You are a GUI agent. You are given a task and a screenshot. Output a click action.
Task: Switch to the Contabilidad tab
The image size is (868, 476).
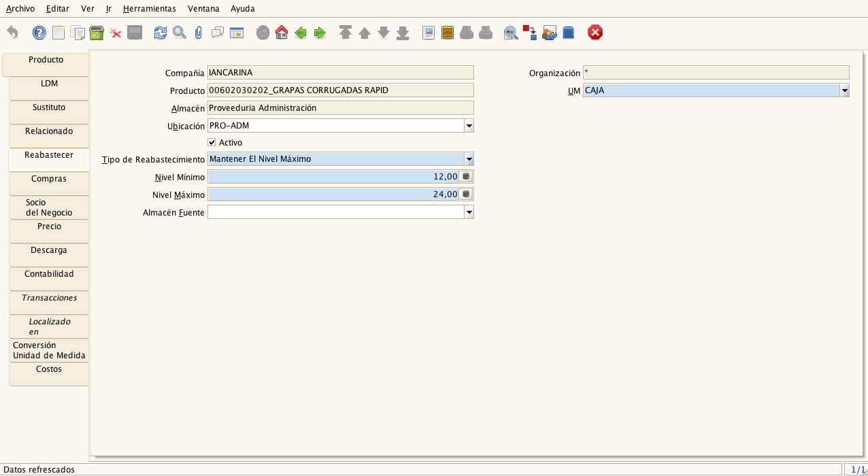[49, 278]
